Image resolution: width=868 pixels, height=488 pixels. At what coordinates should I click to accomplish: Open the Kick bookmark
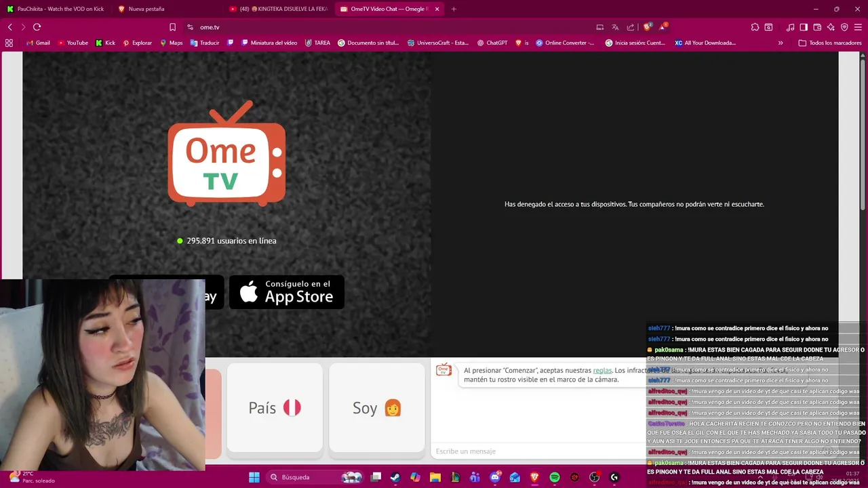tap(105, 43)
